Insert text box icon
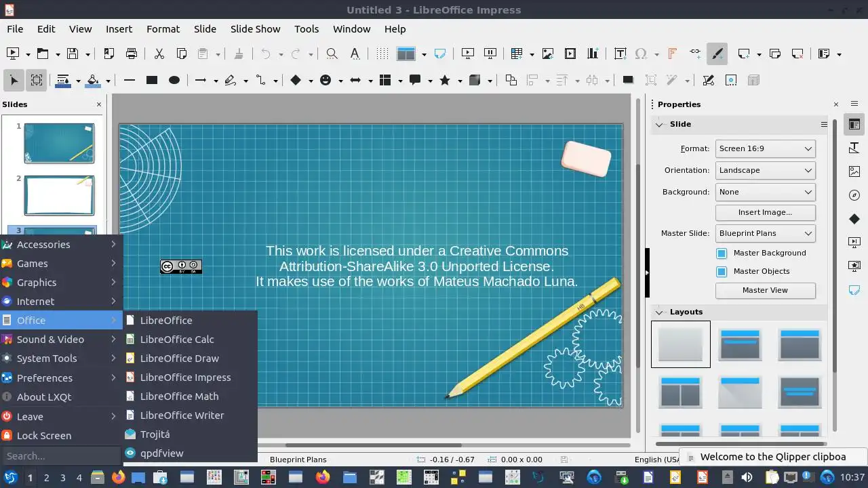 [x=620, y=54]
